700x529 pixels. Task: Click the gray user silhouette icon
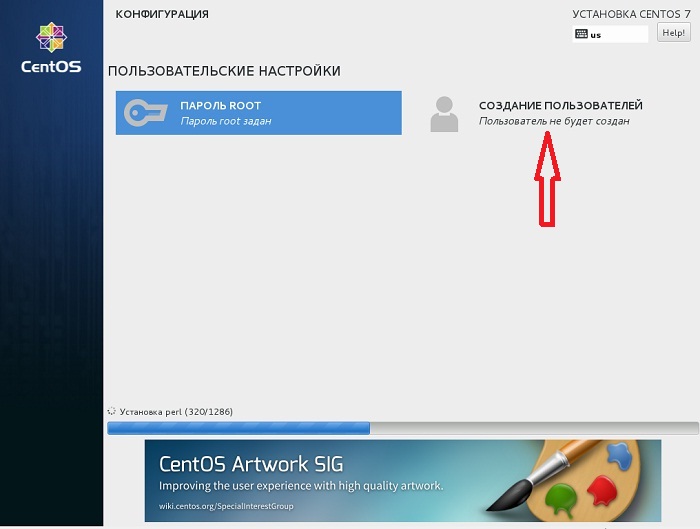[x=444, y=114]
